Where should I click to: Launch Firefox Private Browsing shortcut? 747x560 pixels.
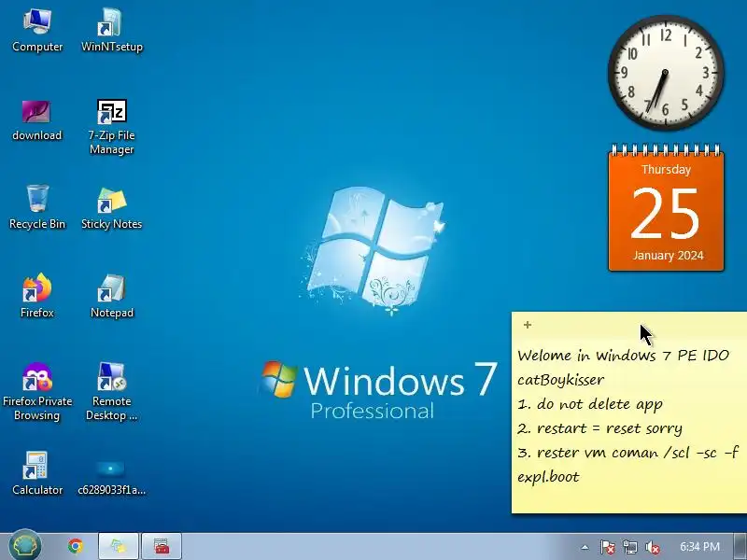coord(37,391)
